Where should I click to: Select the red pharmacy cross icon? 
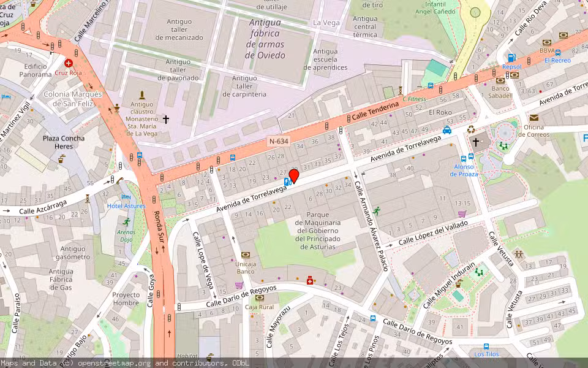pyautogui.click(x=310, y=280)
